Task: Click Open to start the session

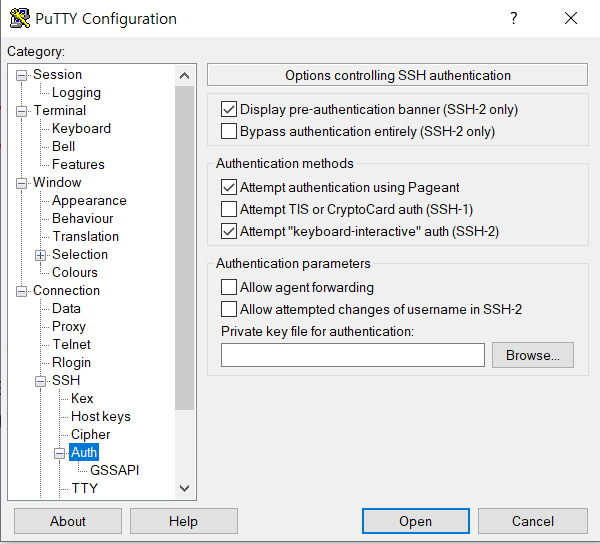Action: coord(416,521)
